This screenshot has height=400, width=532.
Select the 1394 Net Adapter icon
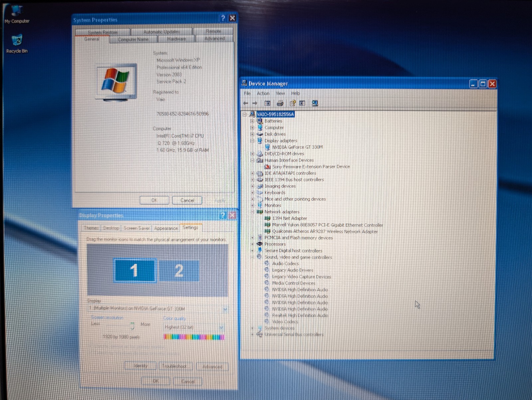click(x=267, y=218)
